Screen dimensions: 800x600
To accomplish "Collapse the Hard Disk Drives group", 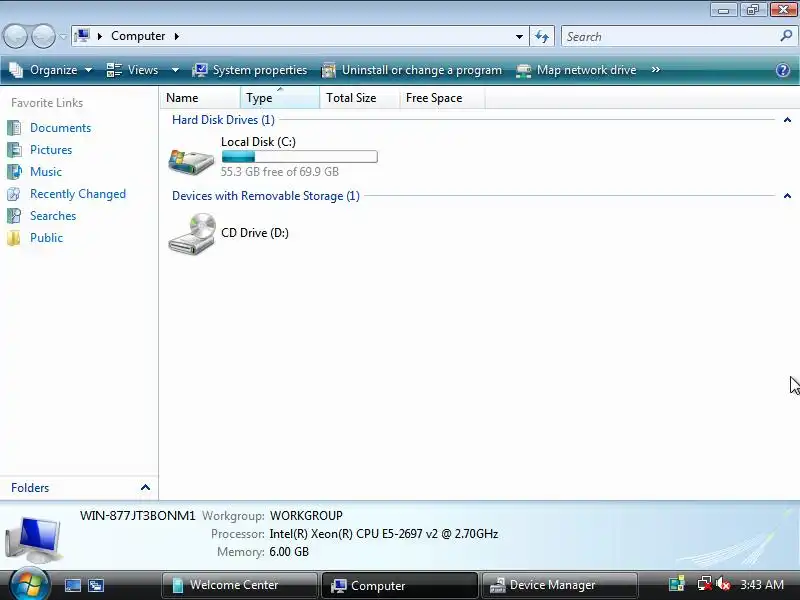I will click(x=787, y=120).
